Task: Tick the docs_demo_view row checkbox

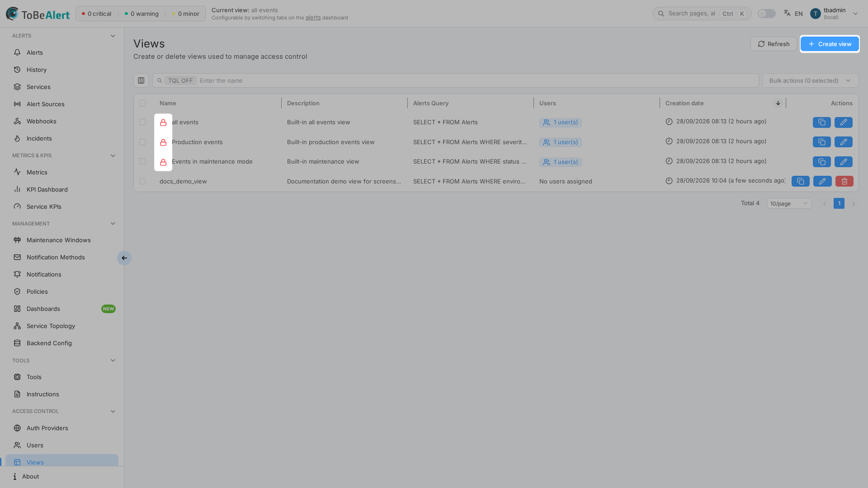Action: point(142,181)
